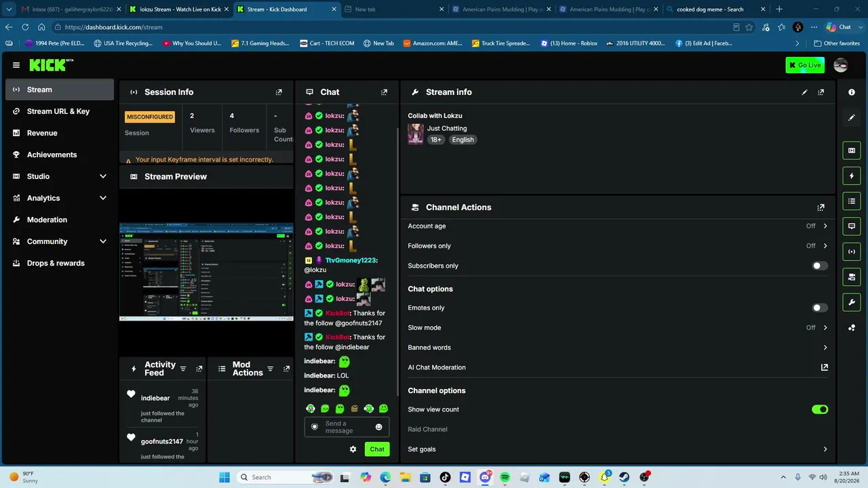Select the English language tag
Viewport: 868px width, 488px height.
pyautogui.click(x=463, y=140)
